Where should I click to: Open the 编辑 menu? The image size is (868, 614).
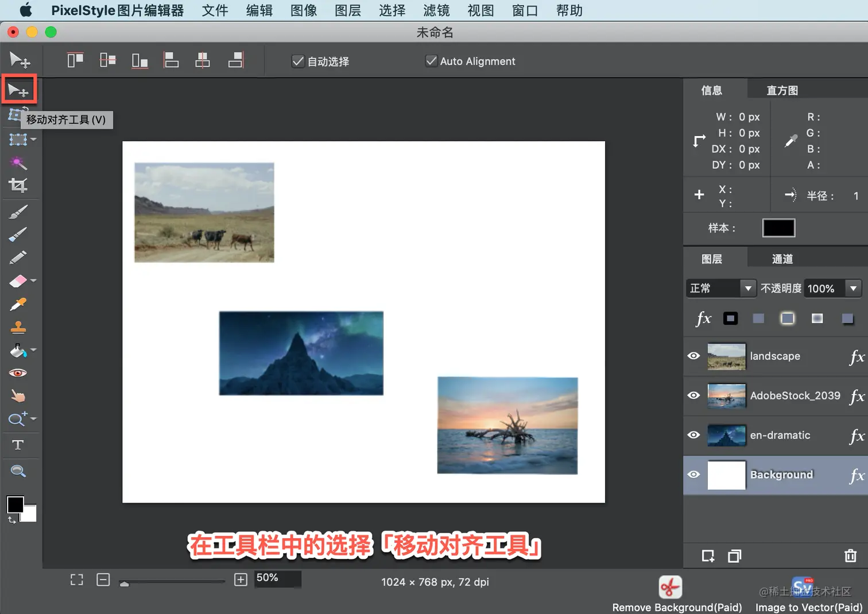[259, 10]
